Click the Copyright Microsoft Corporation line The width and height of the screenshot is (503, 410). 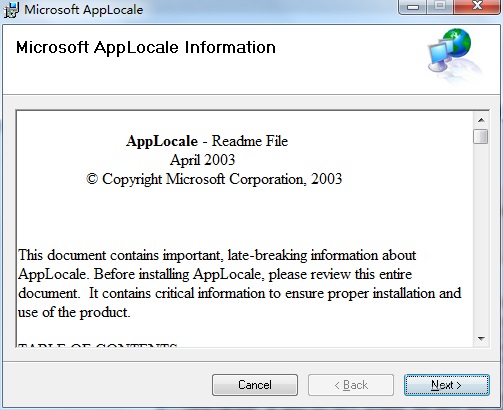[214, 179]
